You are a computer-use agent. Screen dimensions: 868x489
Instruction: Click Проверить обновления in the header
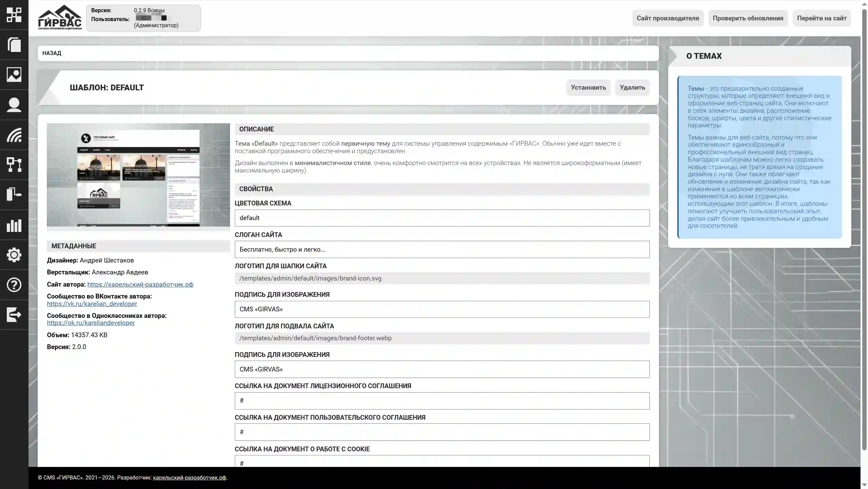click(x=748, y=18)
